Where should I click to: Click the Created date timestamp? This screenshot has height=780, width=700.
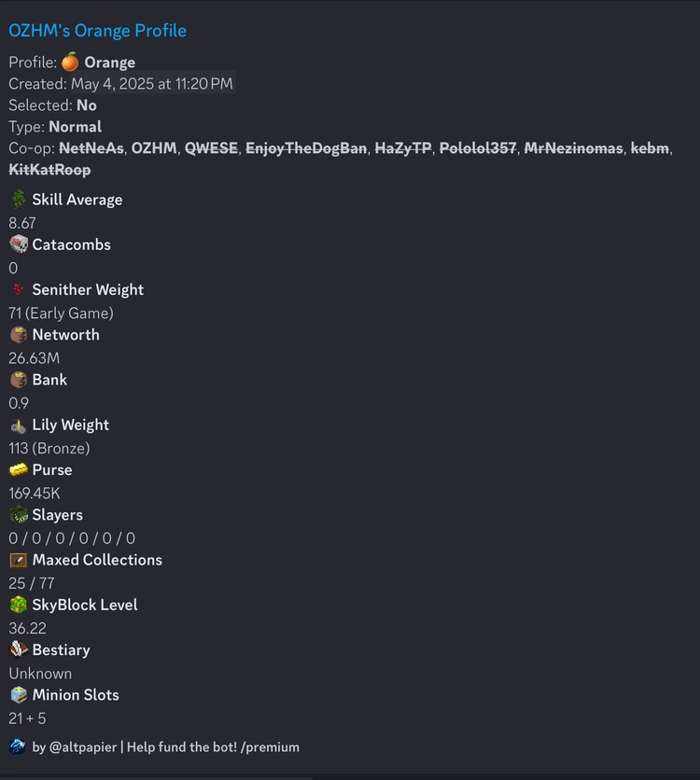[152, 84]
